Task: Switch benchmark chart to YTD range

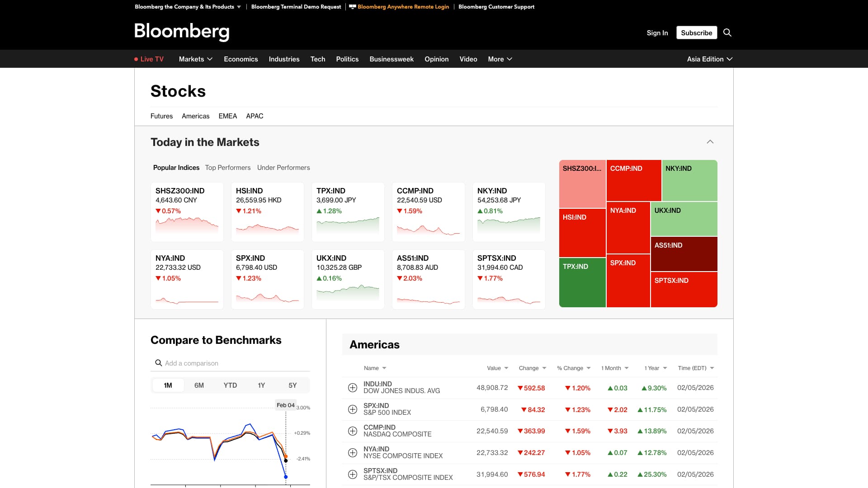Action: click(x=230, y=385)
